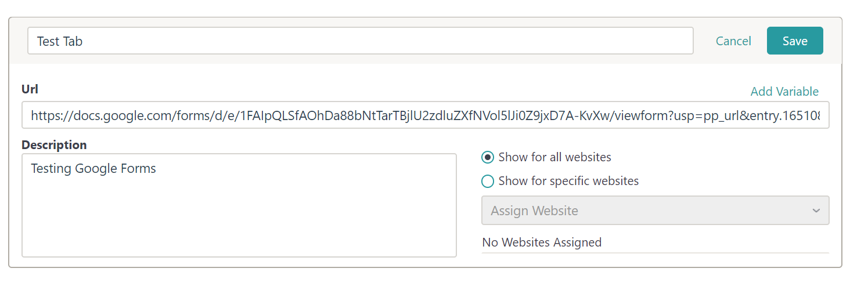Expand the chevron arrow on Assign Website
Image resolution: width=868 pixels, height=297 pixels.
pos(816,211)
